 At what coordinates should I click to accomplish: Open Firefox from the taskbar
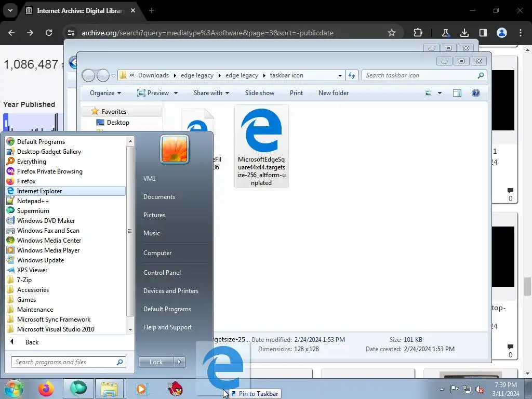46,389
